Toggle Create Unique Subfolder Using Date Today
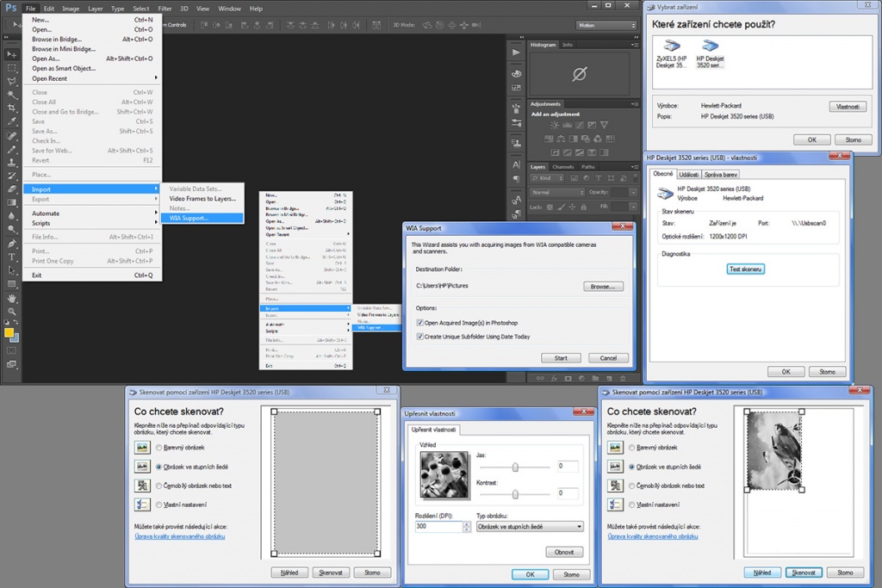 [x=419, y=337]
